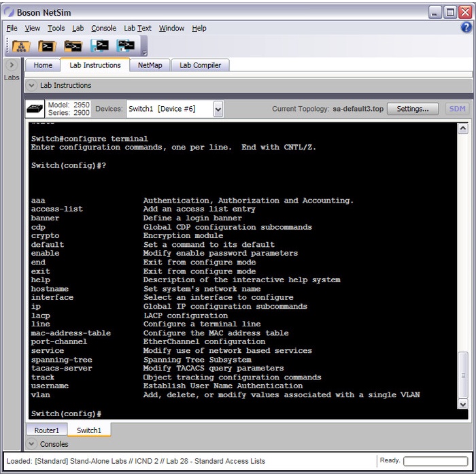Click the load single device config folder icon
Image resolution: width=476 pixels, height=476 pixels.
pos(47,46)
